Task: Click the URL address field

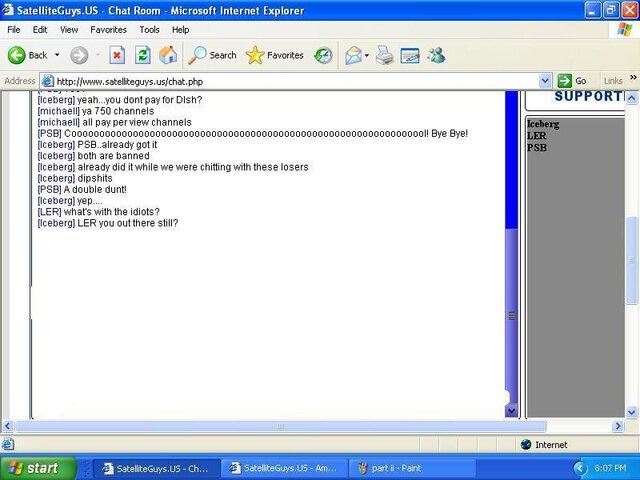Action: [296, 81]
